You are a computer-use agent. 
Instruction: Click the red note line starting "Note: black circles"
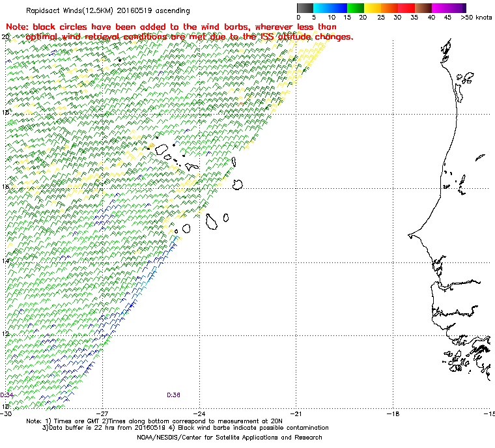click(x=171, y=27)
